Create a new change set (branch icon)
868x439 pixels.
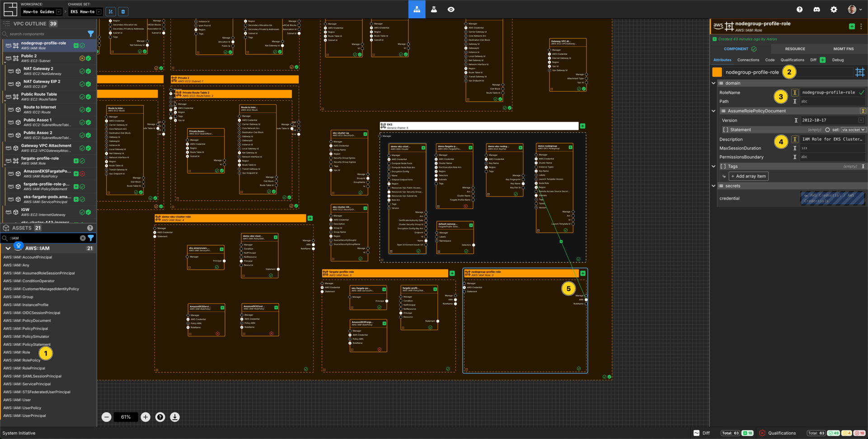tap(111, 11)
